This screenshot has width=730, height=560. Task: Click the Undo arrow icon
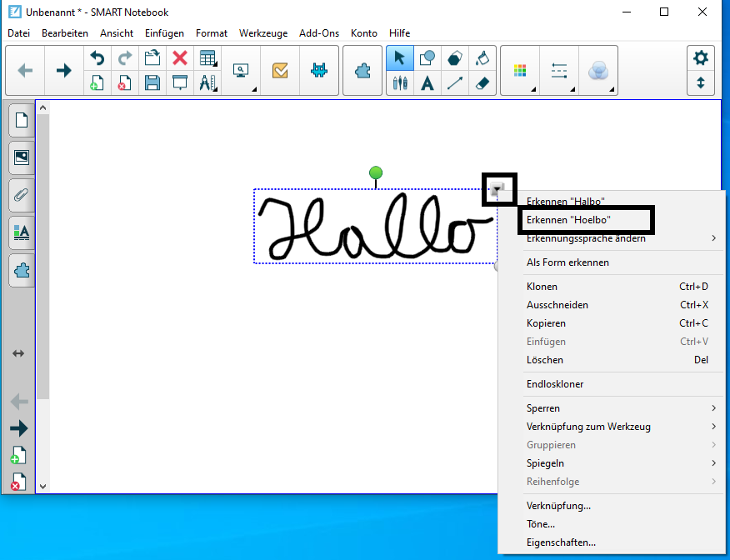coord(97,58)
